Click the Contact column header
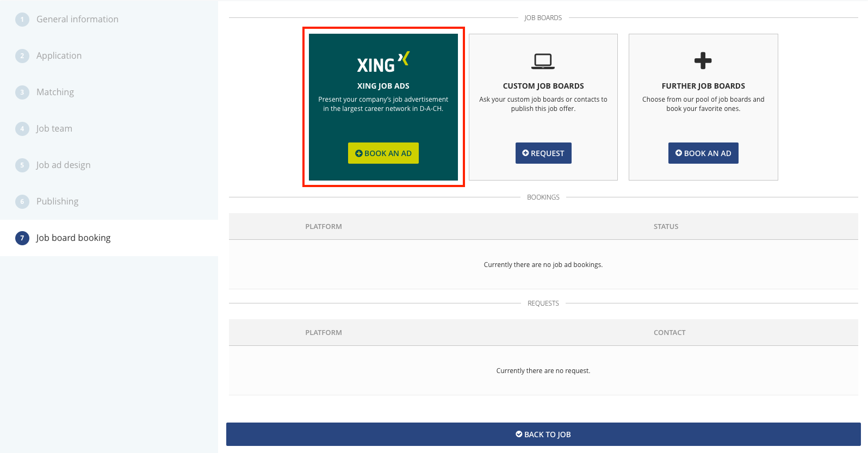Image resolution: width=868 pixels, height=453 pixels. coord(669,333)
